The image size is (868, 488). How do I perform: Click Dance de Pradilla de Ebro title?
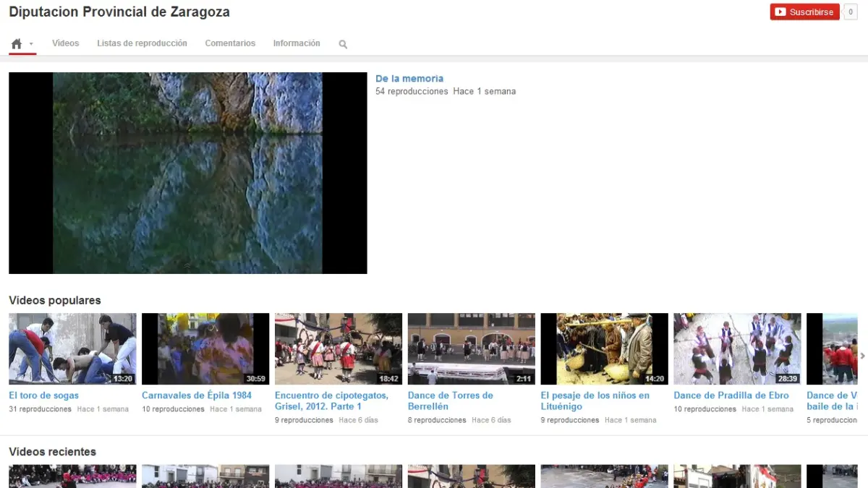tap(731, 395)
